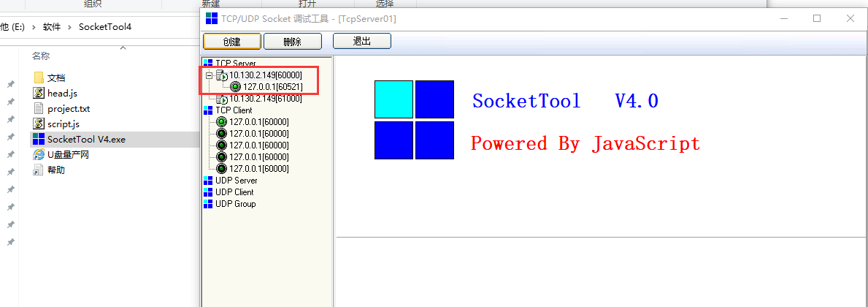Select the 10.130.2.149[61000] server entry
The width and height of the screenshot is (868, 307).
click(266, 99)
